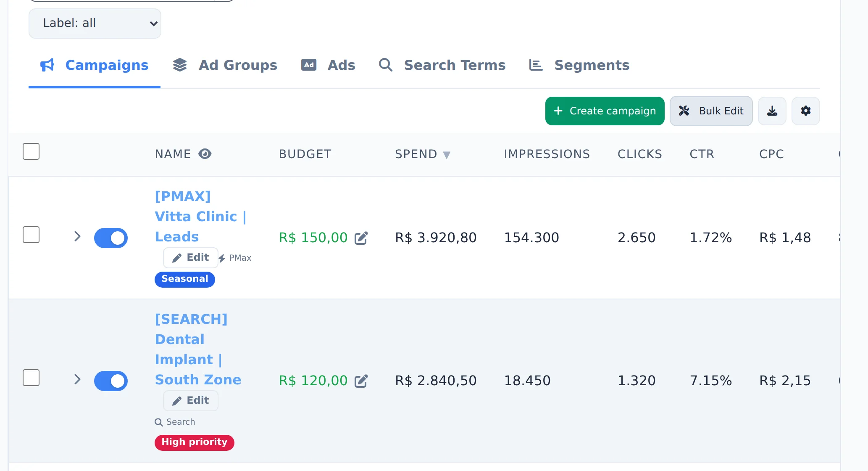The height and width of the screenshot is (471, 868).
Task: Click the IMPRESSIONS column header
Action: pos(547,154)
